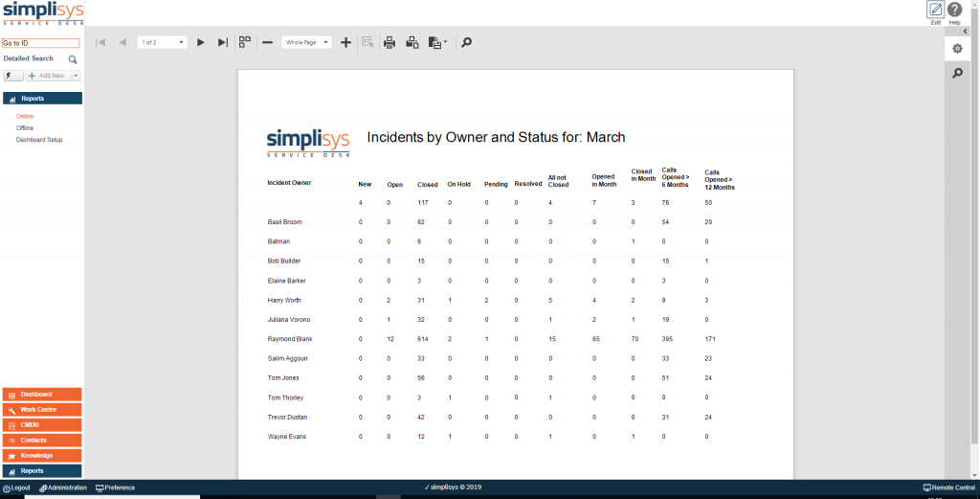Open Help from the top right
980x499 pixels.
pos(954,11)
